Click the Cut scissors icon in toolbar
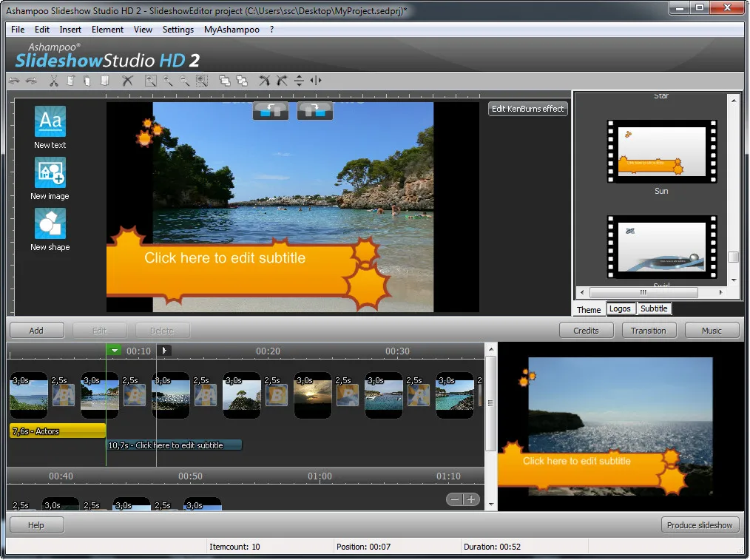The height and width of the screenshot is (560, 750). point(54,81)
